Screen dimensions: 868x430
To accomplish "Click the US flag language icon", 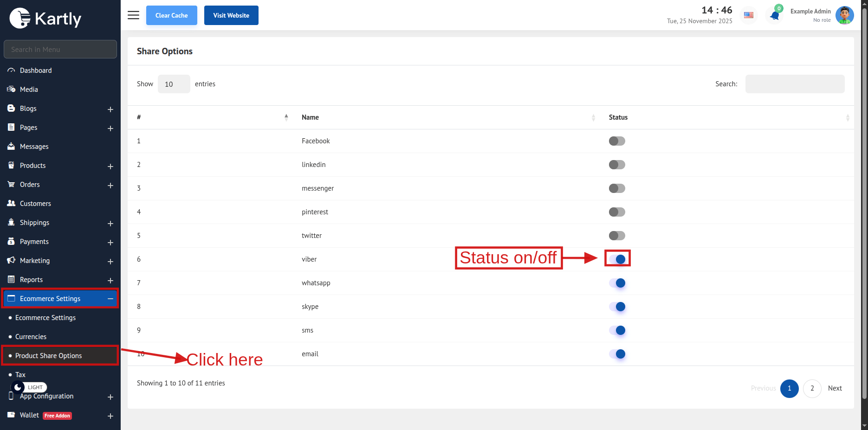I will pos(748,15).
